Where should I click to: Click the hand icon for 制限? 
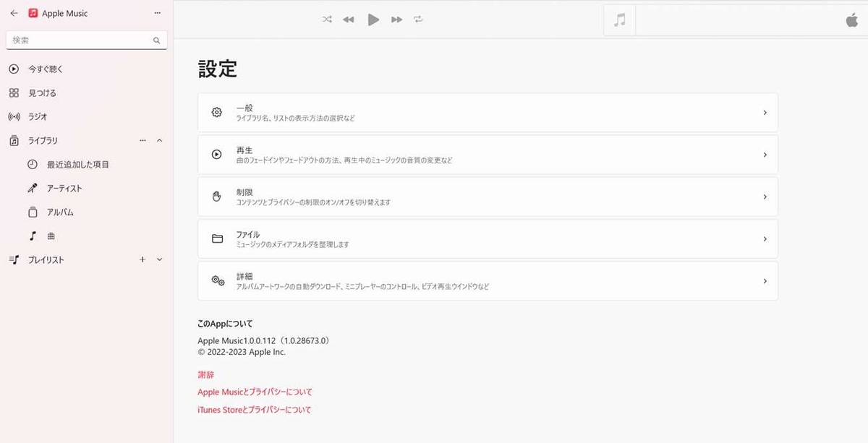pos(217,197)
